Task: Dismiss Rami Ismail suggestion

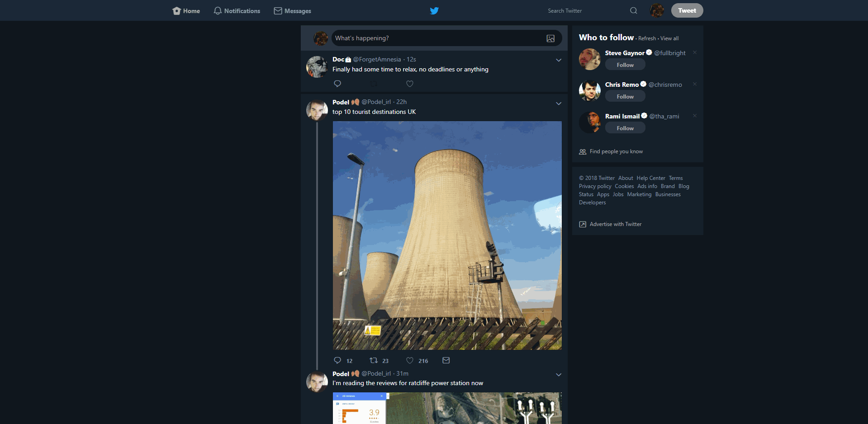Action: tap(695, 116)
